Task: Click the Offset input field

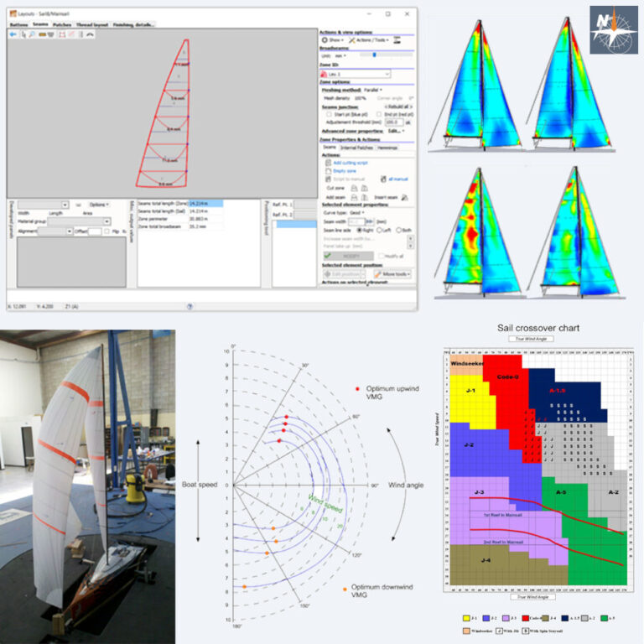Action: click(x=94, y=231)
